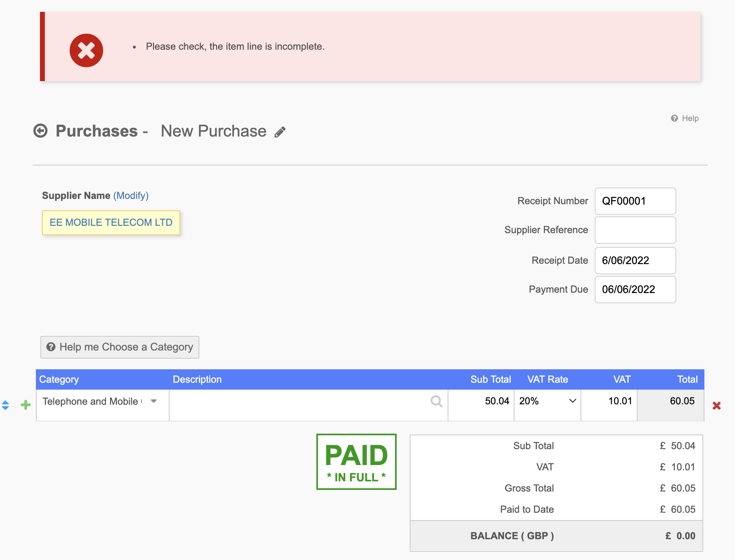The image size is (735, 560).
Task: Click the Receipt Date field
Action: tap(635, 260)
